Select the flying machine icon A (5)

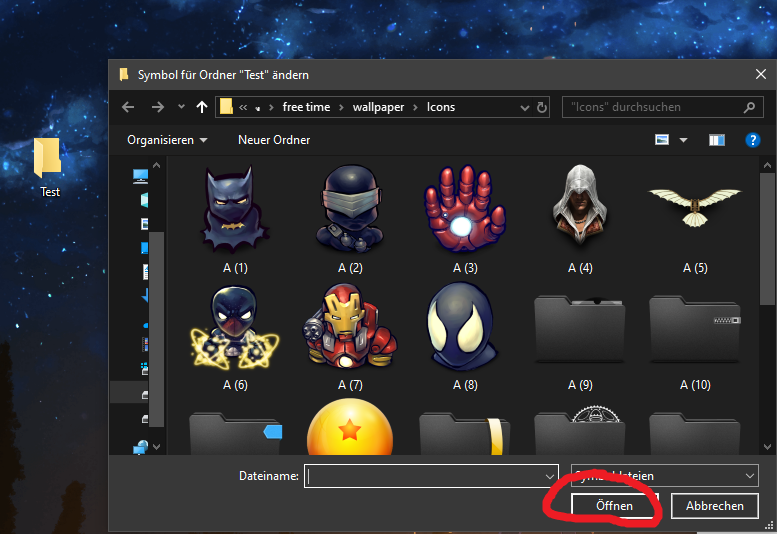coord(695,207)
